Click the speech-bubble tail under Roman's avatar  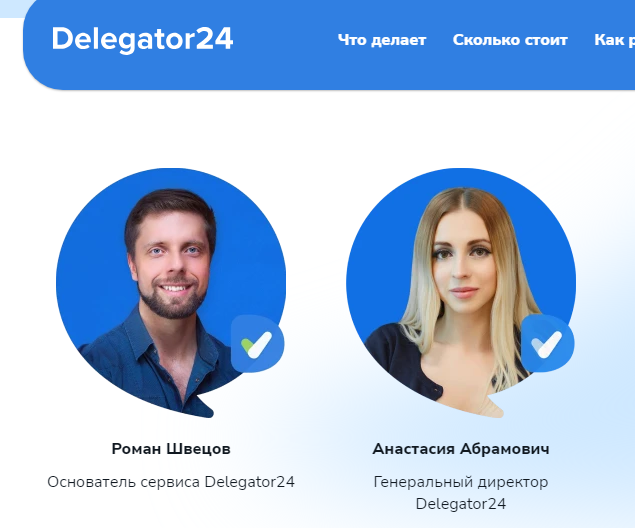(205, 406)
